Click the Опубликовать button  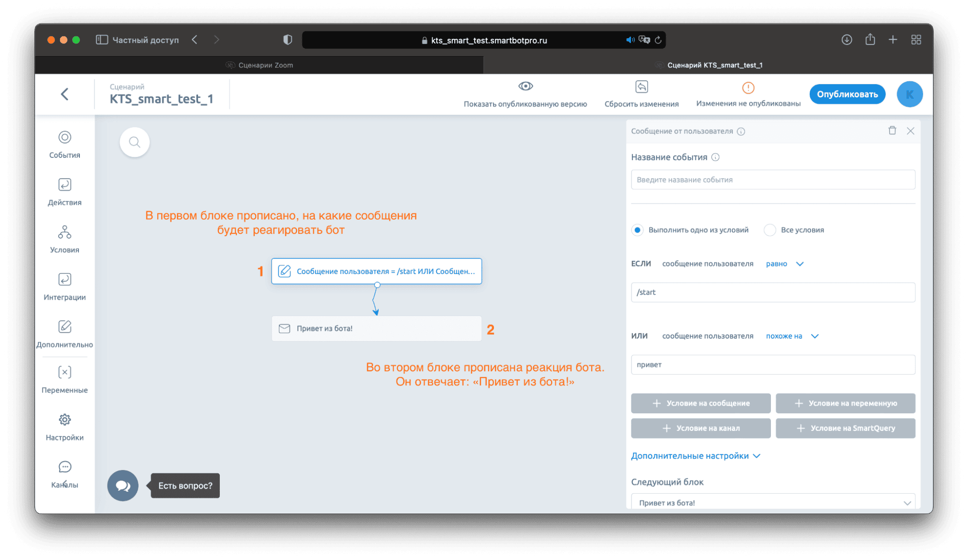[x=847, y=94]
